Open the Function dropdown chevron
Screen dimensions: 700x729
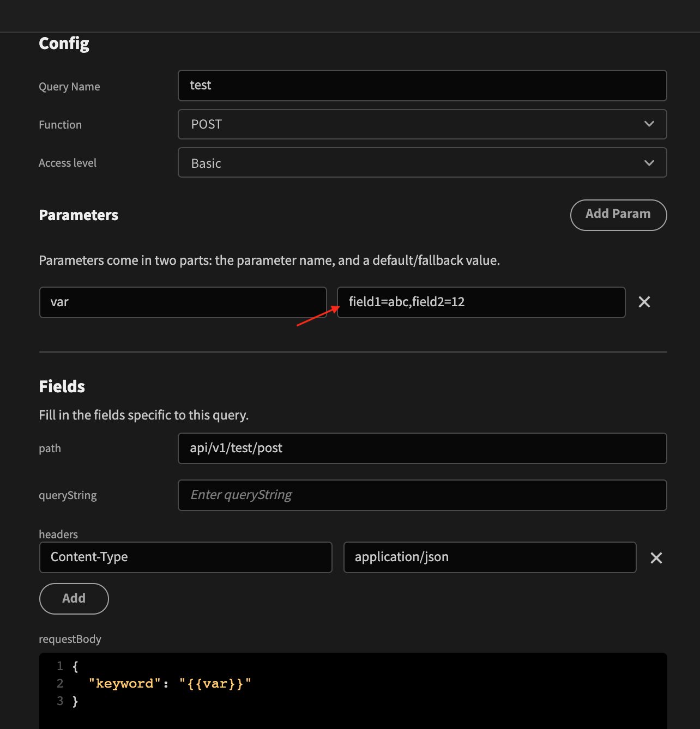pos(649,124)
